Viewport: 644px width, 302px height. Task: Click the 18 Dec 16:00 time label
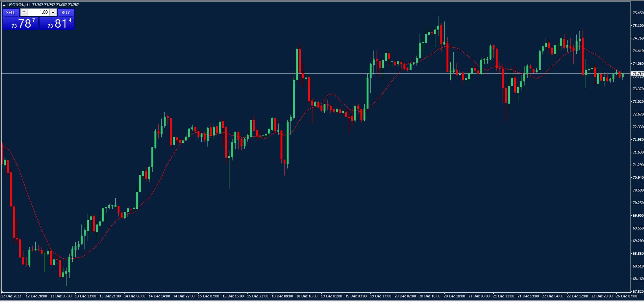click(x=307, y=296)
